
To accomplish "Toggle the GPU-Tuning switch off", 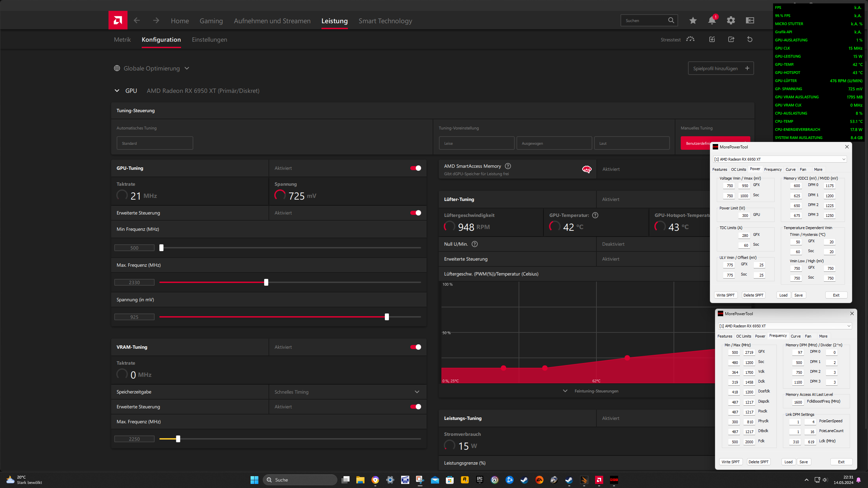I will (x=415, y=168).
